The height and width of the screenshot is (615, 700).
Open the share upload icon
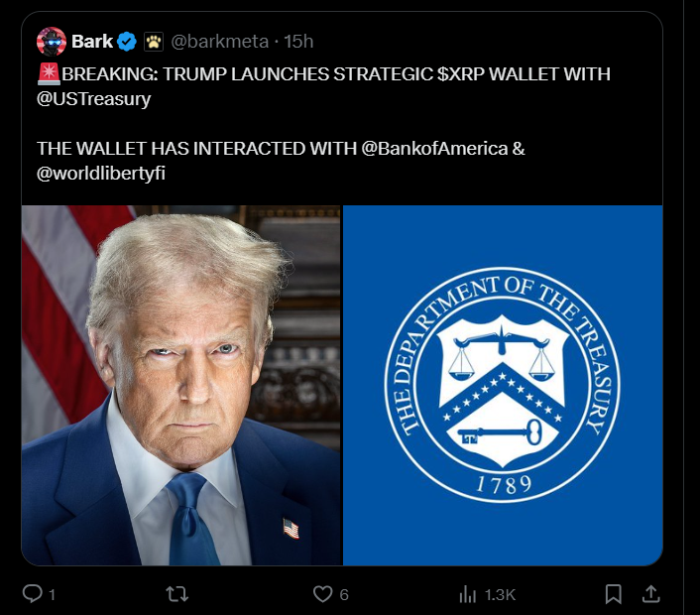pyautogui.click(x=650, y=594)
